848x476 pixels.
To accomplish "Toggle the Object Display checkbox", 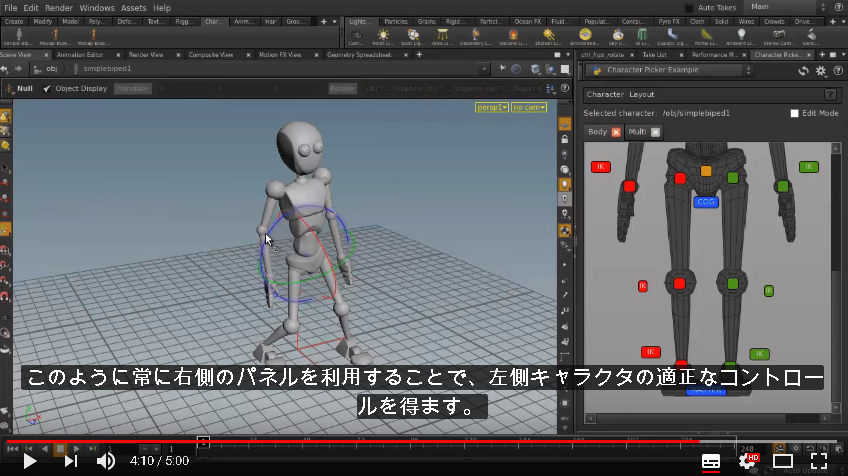I will pos(47,89).
